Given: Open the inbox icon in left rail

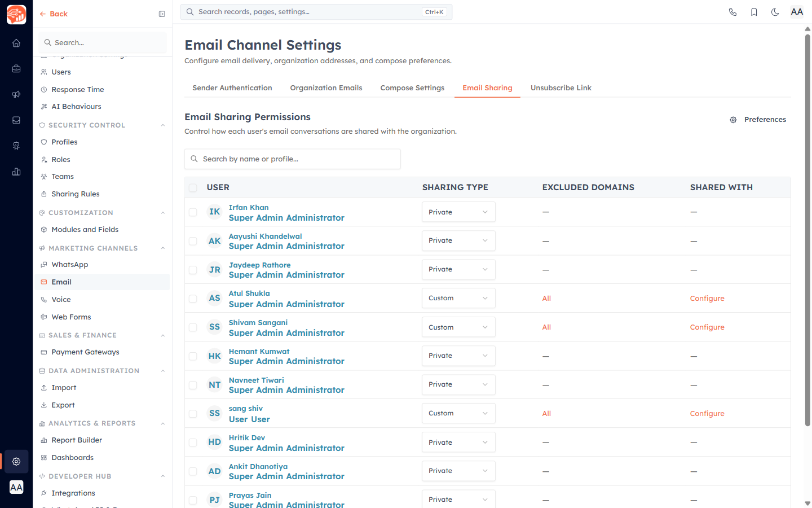Looking at the screenshot, I should pyautogui.click(x=16, y=120).
